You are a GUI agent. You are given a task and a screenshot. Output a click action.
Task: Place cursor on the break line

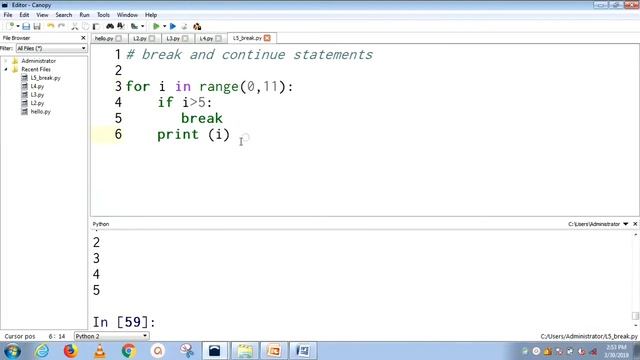tap(202, 118)
